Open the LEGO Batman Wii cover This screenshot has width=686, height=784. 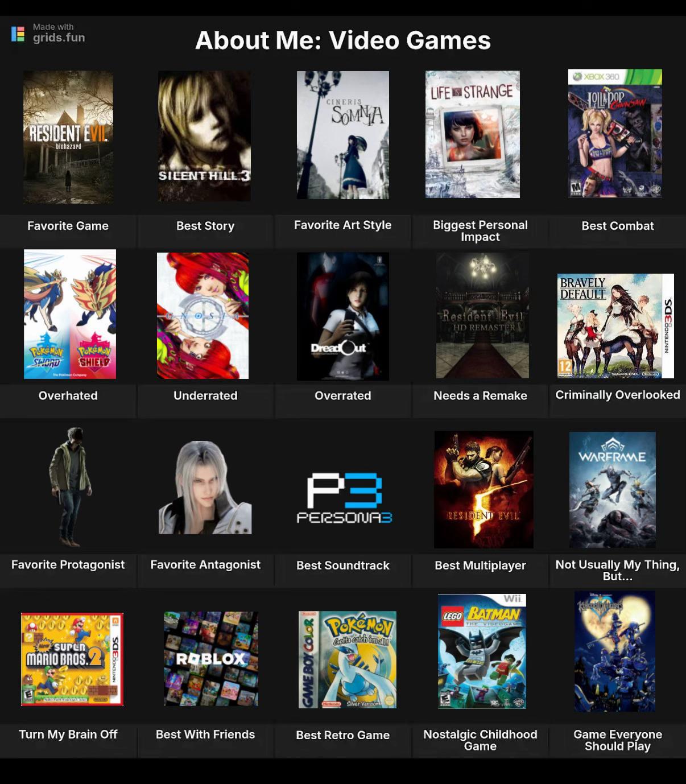(482, 651)
